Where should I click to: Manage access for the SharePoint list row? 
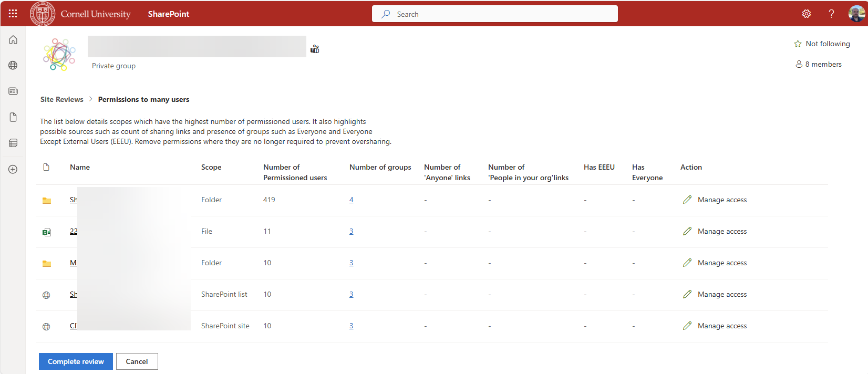tap(715, 294)
